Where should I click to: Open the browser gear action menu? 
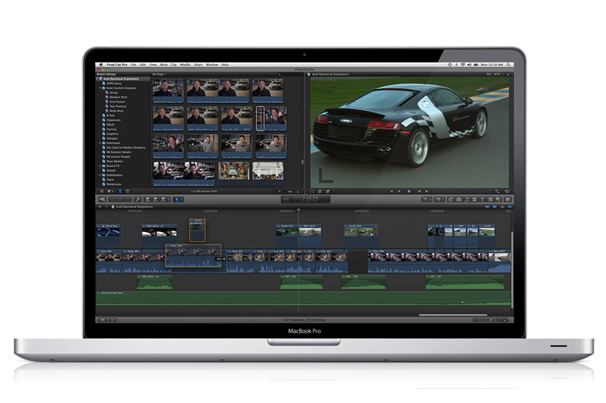click(x=111, y=191)
